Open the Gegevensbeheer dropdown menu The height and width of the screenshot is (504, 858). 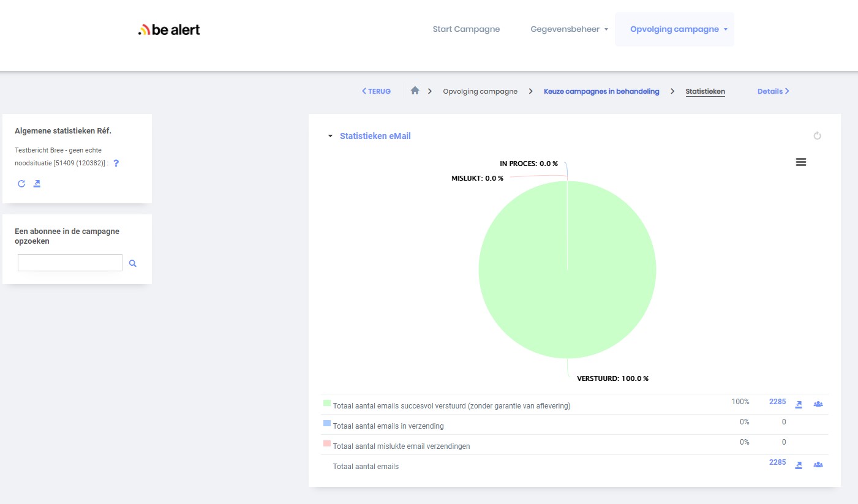point(569,29)
